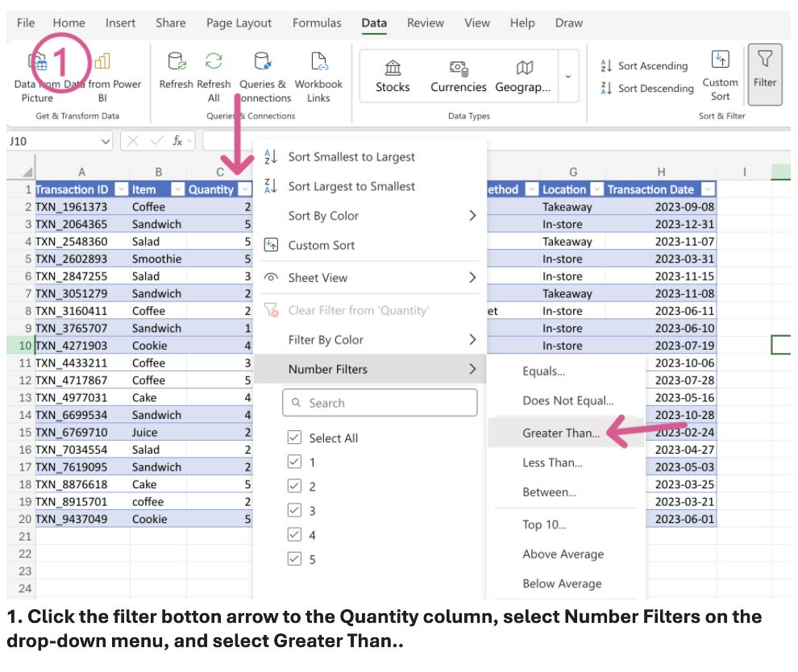Switch to the Home tab

(x=69, y=23)
